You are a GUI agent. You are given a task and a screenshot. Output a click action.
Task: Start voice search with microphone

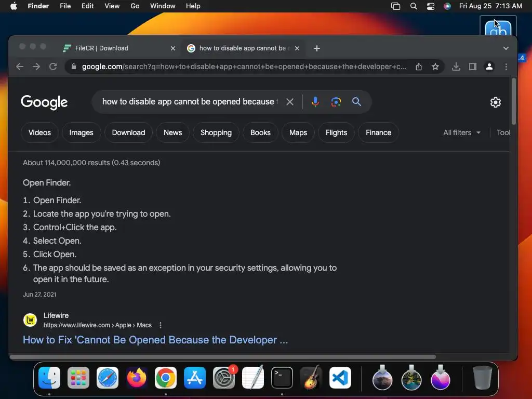tap(315, 102)
